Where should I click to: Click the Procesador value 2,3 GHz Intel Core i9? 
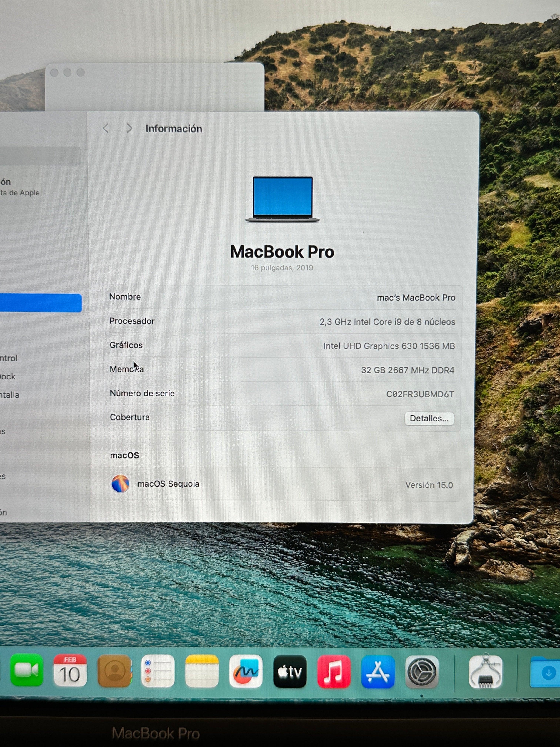(x=388, y=322)
